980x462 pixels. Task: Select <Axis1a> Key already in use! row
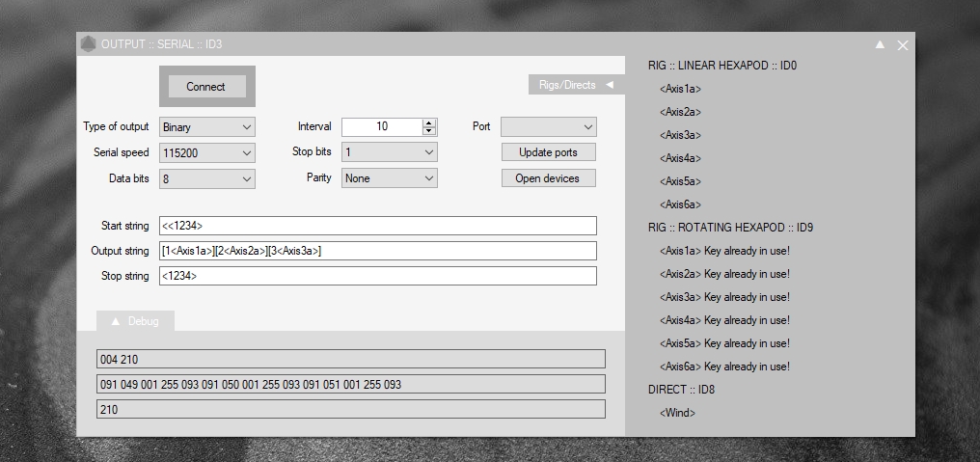tap(724, 251)
